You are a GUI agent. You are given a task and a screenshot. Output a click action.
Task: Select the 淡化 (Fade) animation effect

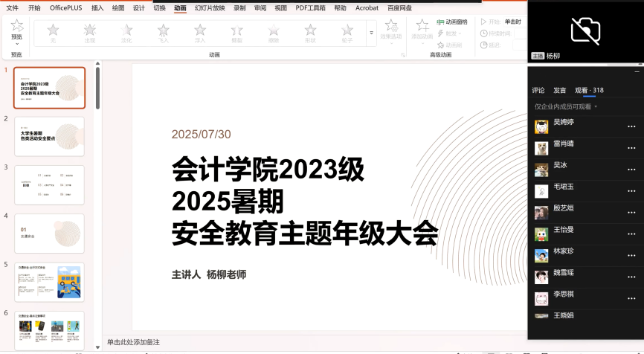click(126, 31)
